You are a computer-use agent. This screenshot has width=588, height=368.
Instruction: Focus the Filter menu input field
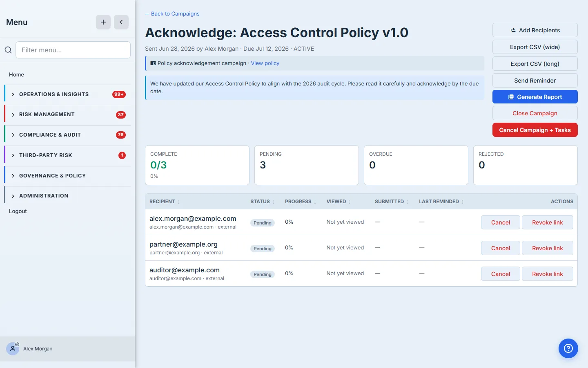click(x=73, y=50)
